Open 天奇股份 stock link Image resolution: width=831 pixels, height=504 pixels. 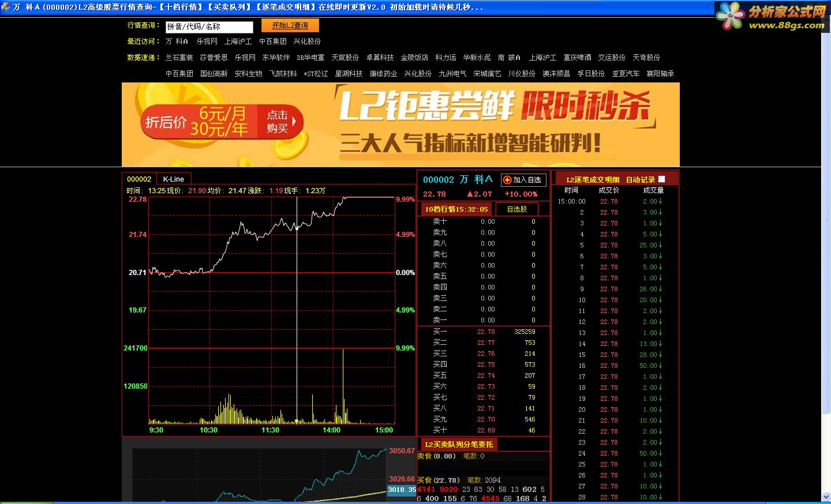tap(646, 58)
